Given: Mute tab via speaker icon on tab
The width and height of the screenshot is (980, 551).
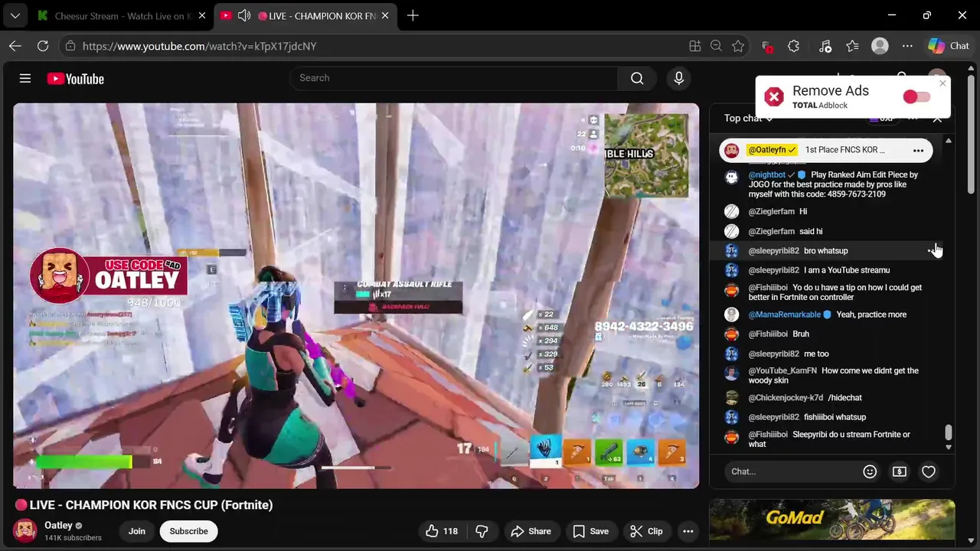Looking at the screenshot, I should pyautogui.click(x=244, y=15).
